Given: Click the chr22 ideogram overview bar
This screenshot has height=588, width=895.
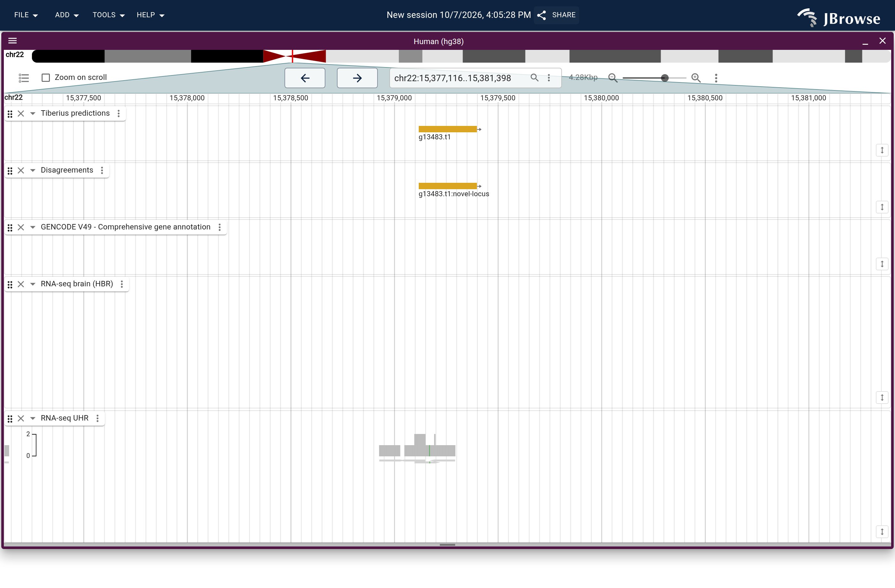Looking at the screenshot, I should pos(461,56).
